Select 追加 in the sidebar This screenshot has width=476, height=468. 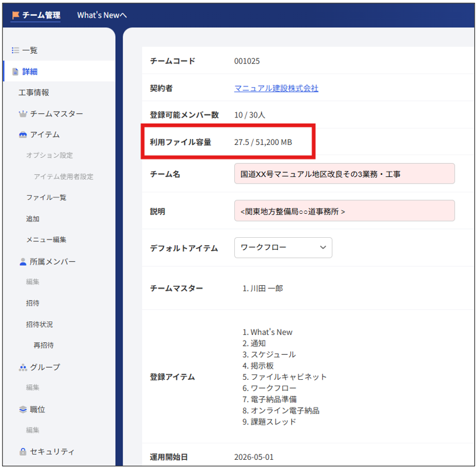click(33, 219)
